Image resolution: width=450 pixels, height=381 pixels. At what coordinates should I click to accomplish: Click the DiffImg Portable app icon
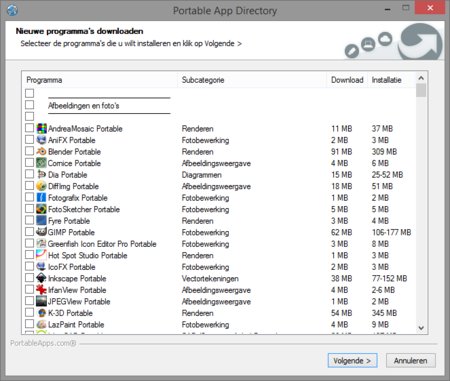(41, 186)
